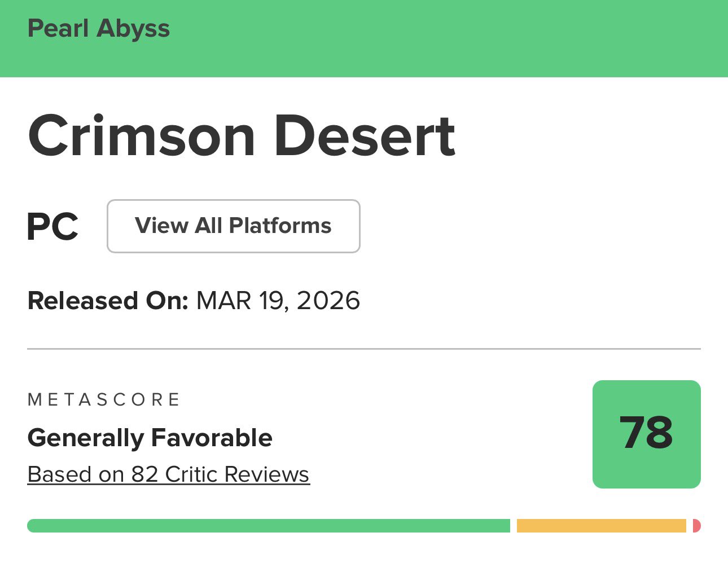Click the word Crimson in the title
728x572 pixels.
click(142, 136)
